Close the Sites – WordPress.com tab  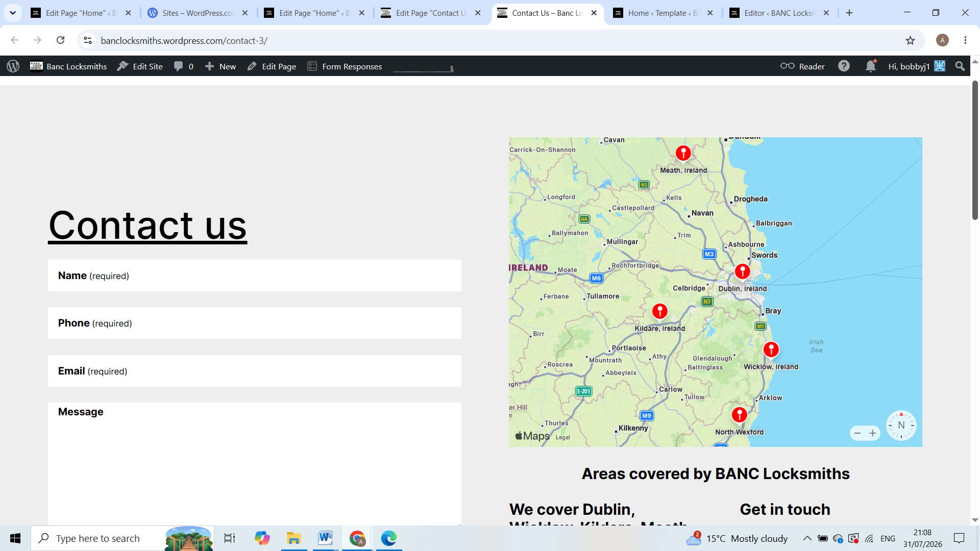coord(245,13)
